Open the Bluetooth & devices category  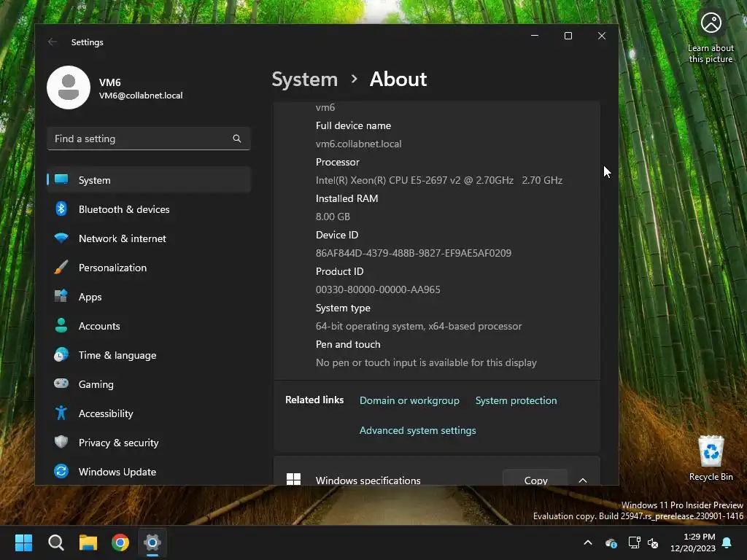tap(149, 209)
